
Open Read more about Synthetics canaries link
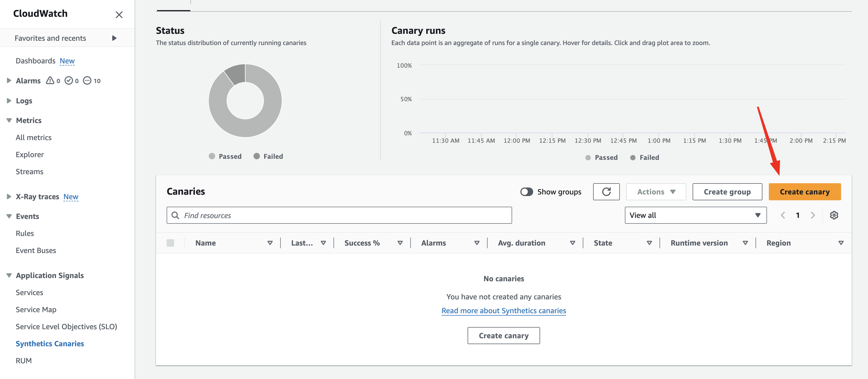click(503, 311)
